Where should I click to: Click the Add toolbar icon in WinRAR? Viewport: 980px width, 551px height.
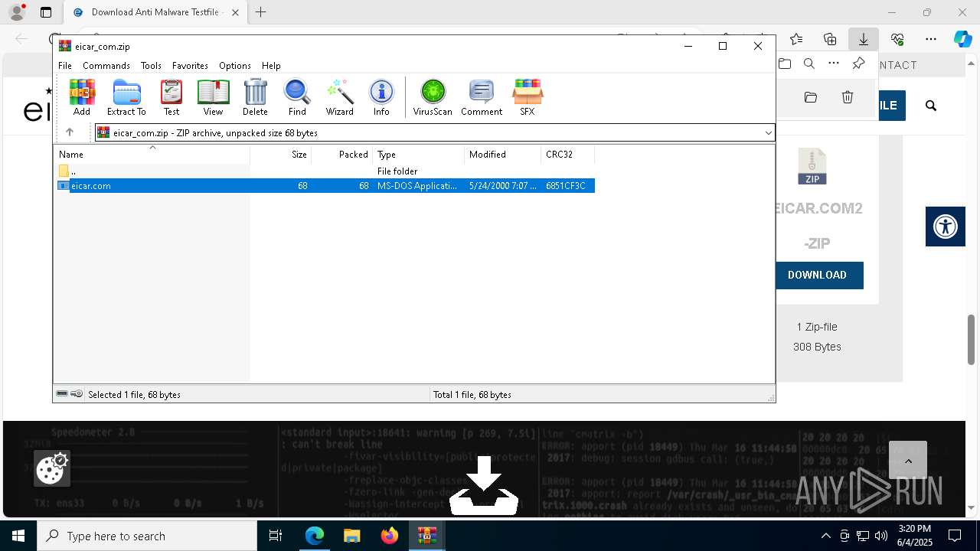[82, 97]
